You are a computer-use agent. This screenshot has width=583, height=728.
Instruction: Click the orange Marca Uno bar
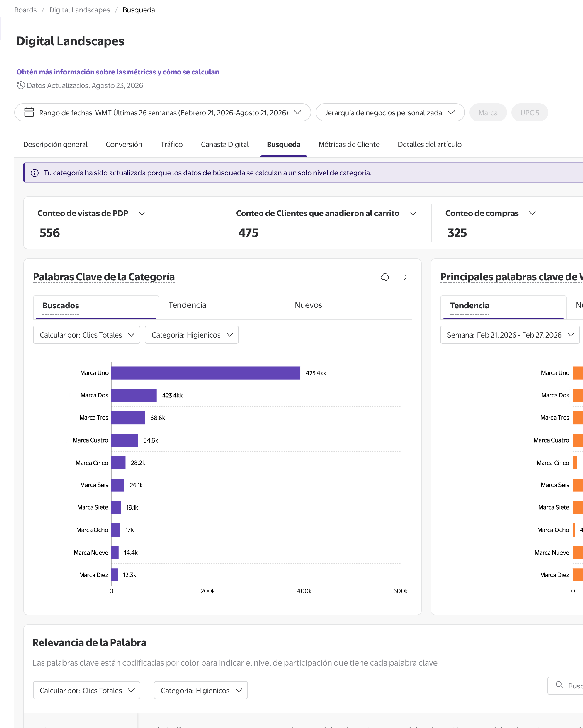pos(578,373)
